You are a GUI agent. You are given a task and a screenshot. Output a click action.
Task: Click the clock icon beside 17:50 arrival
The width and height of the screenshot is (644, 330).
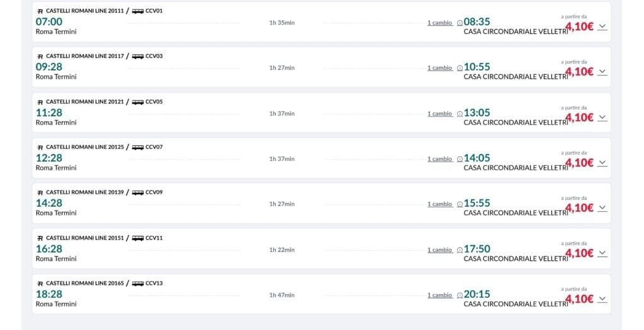[460, 250]
